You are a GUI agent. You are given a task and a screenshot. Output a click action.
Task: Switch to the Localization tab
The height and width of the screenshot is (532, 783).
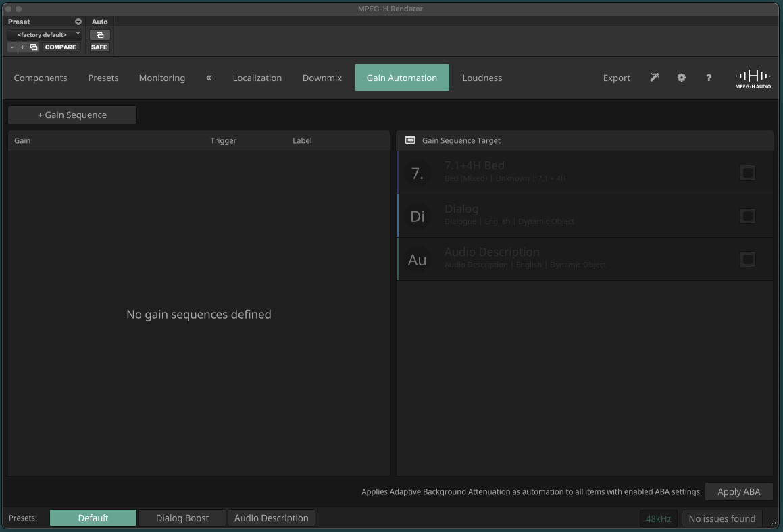click(x=257, y=78)
